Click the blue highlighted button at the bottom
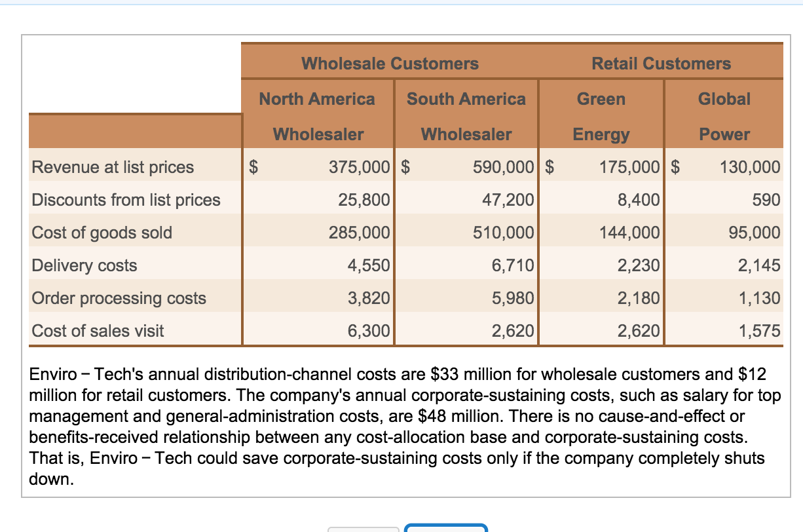 point(446,528)
